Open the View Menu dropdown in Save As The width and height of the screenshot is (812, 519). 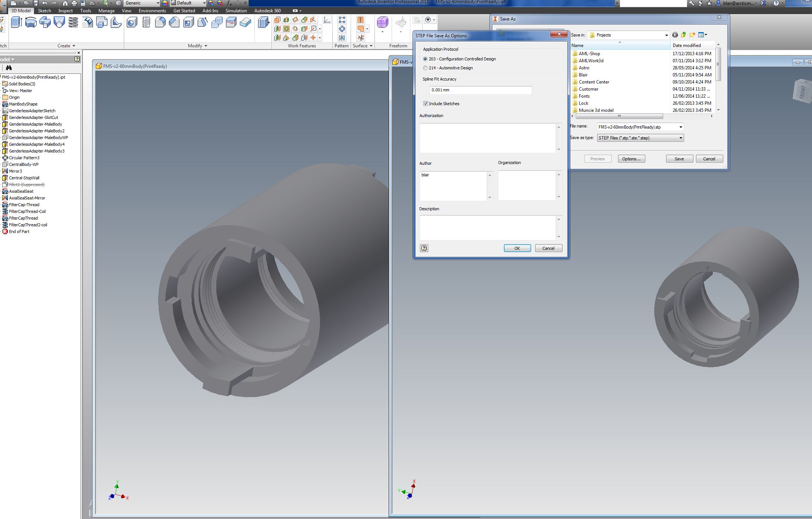tap(703, 35)
